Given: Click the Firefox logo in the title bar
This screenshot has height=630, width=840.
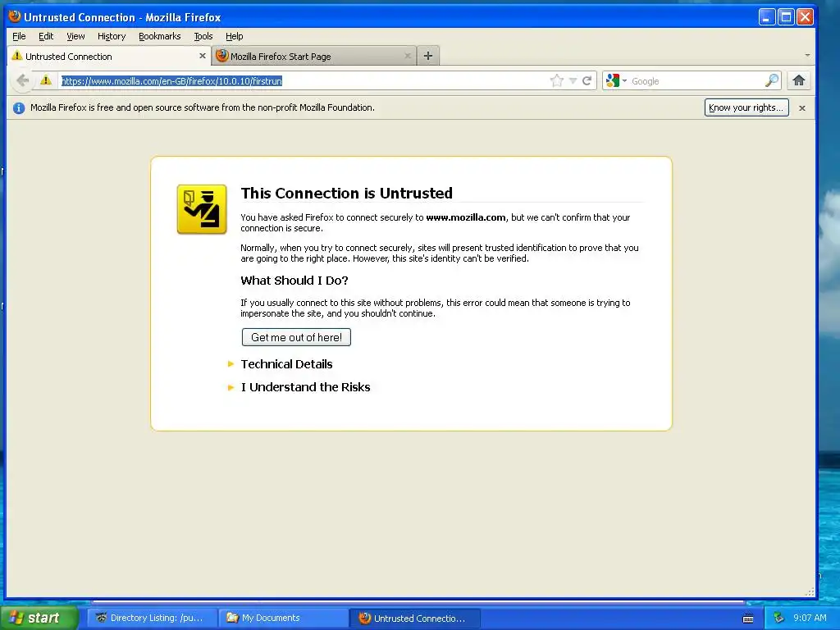Looking at the screenshot, I should point(15,16).
